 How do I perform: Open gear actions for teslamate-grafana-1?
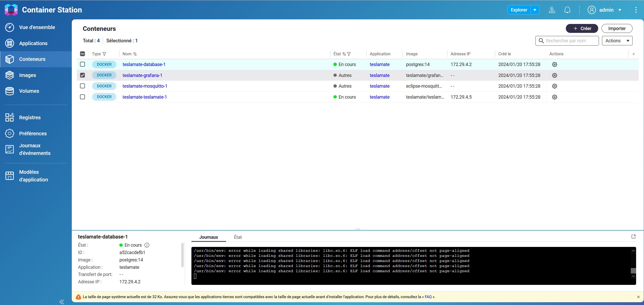point(554,75)
